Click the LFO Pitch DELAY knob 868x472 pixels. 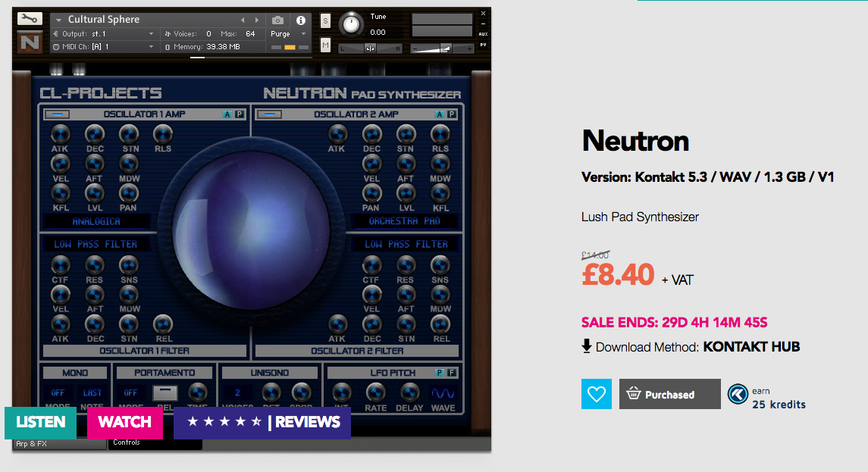click(x=409, y=392)
